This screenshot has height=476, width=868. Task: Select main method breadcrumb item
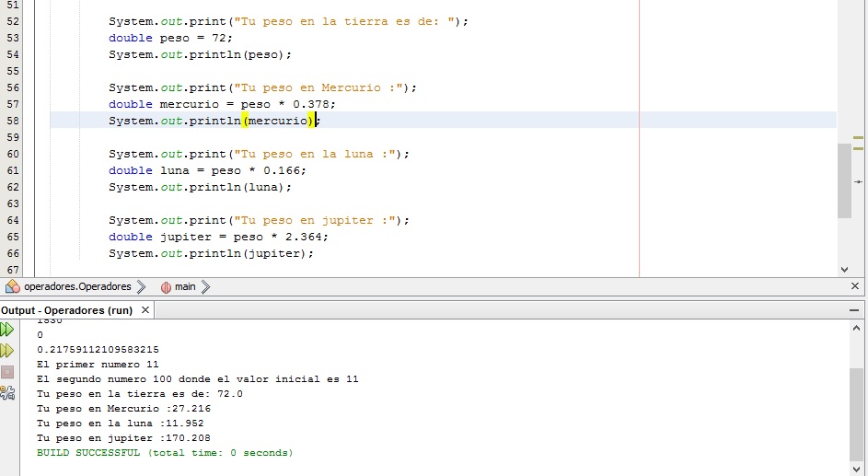pos(185,286)
